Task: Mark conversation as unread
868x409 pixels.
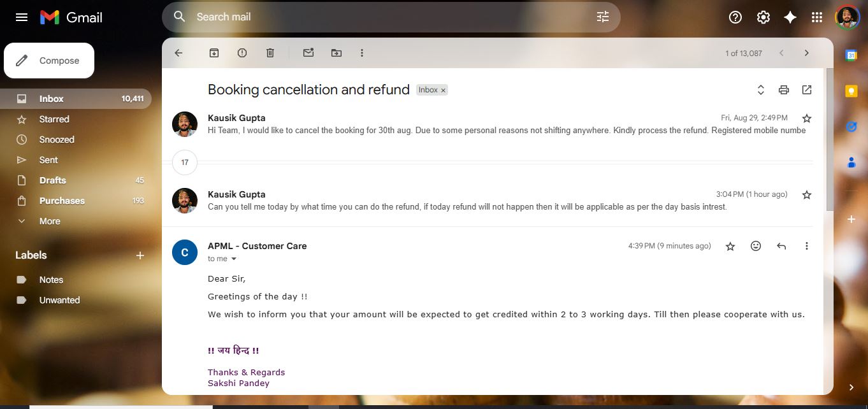Action: [308, 53]
